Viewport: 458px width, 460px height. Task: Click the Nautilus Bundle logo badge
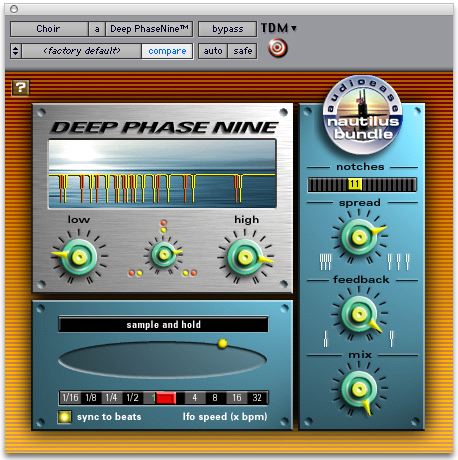click(x=363, y=115)
